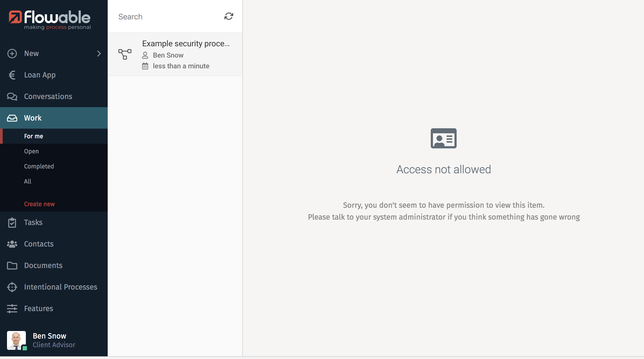Open Conversations from the sidebar
Viewport: 644px width, 359px height.
pos(48,96)
